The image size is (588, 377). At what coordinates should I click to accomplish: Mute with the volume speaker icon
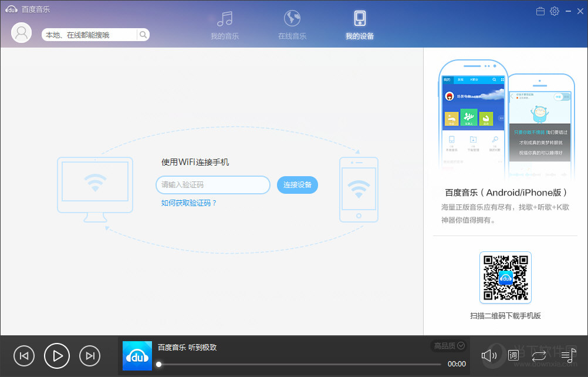tap(489, 355)
